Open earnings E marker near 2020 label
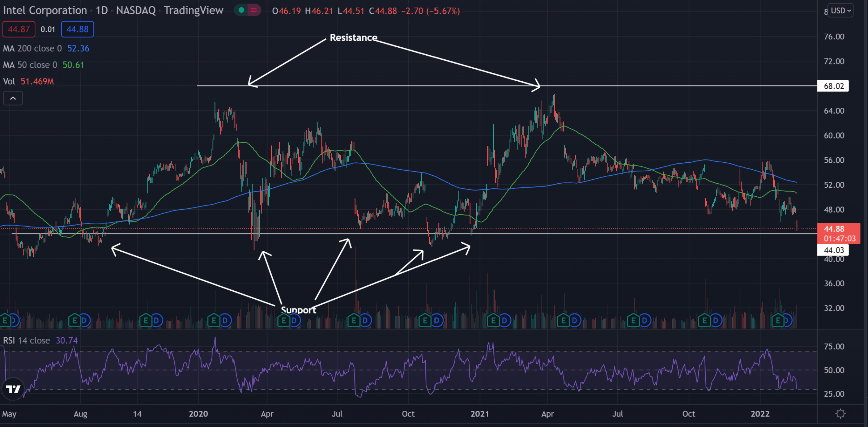The height and width of the screenshot is (427, 868). coord(214,320)
